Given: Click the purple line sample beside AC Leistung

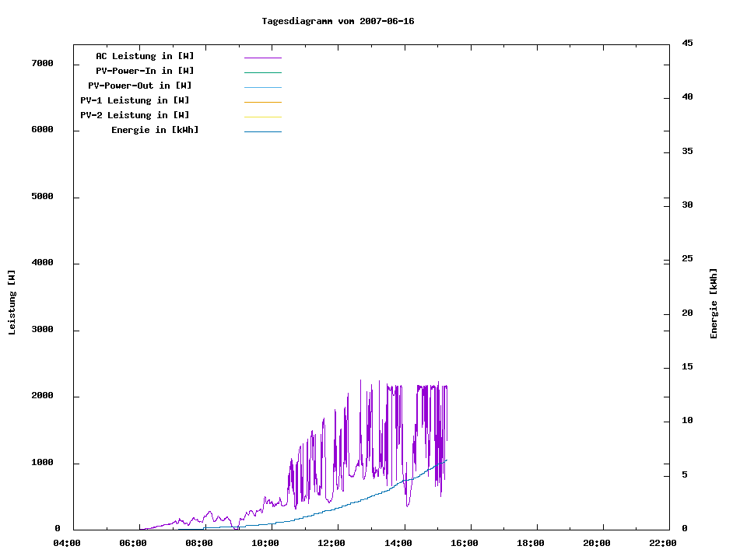Looking at the screenshot, I should [x=262, y=58].
